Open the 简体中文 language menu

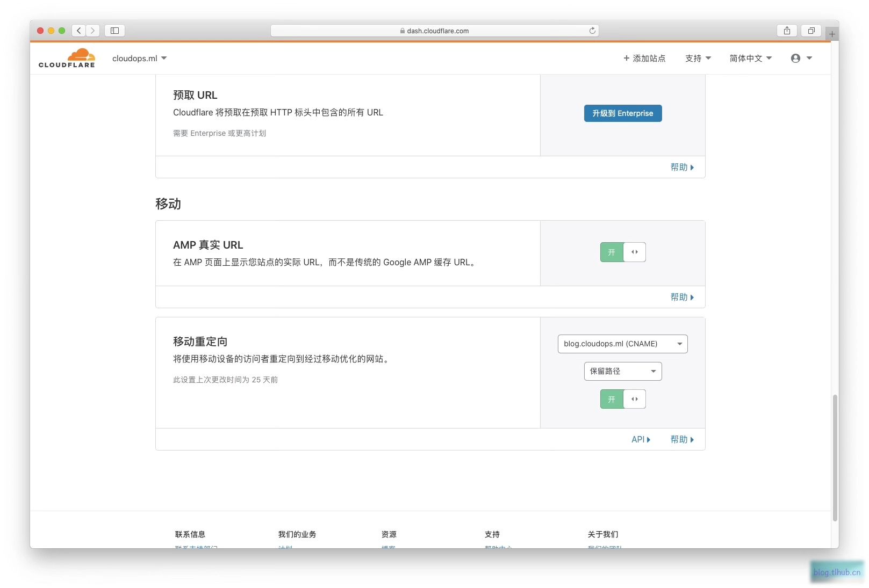coord(751,58)
